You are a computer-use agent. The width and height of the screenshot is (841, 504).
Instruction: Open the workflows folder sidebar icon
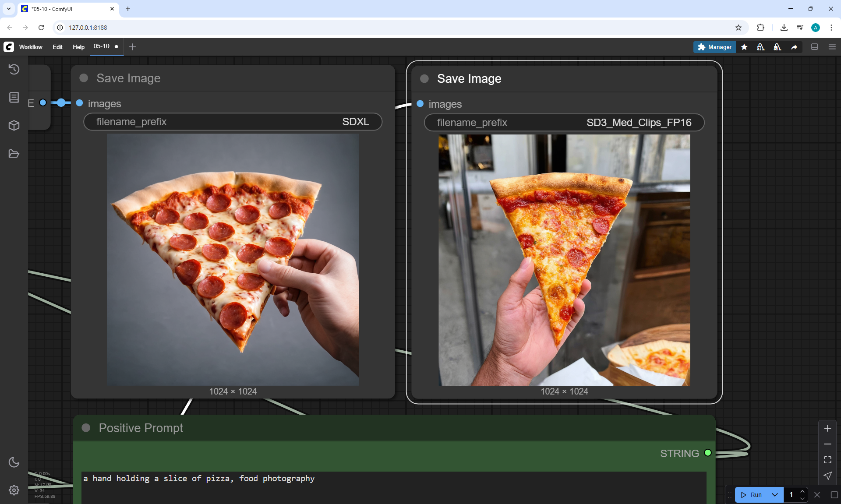[x=14, y=154]
